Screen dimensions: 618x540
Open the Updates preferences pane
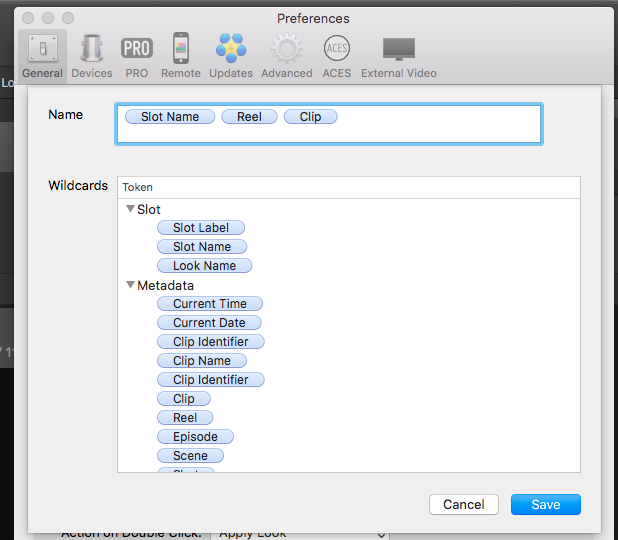click(232, 55)
